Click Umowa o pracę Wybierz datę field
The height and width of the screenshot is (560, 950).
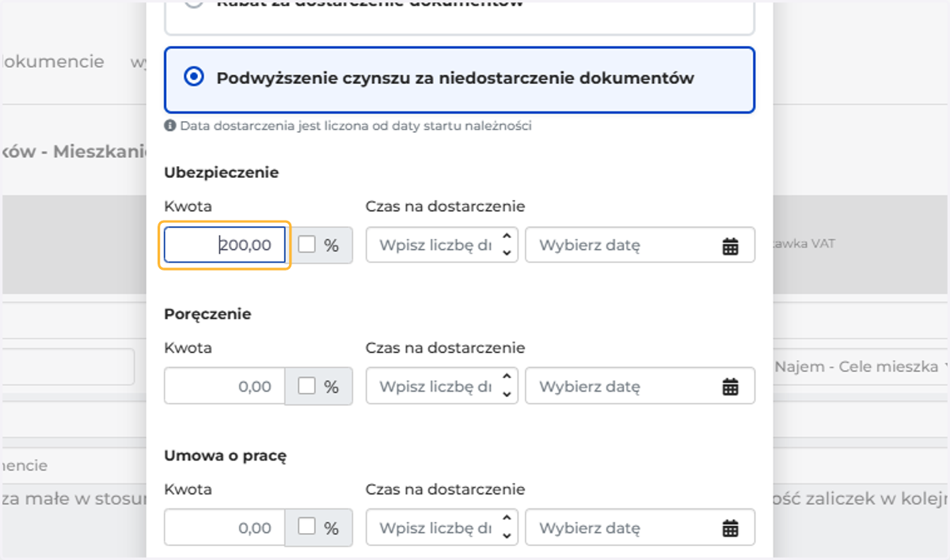tap(640, 528)
